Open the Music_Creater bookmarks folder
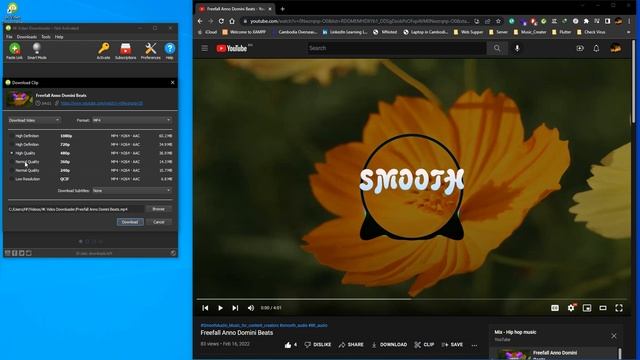This screenshot has width=640, height=360. click(530, 32)
